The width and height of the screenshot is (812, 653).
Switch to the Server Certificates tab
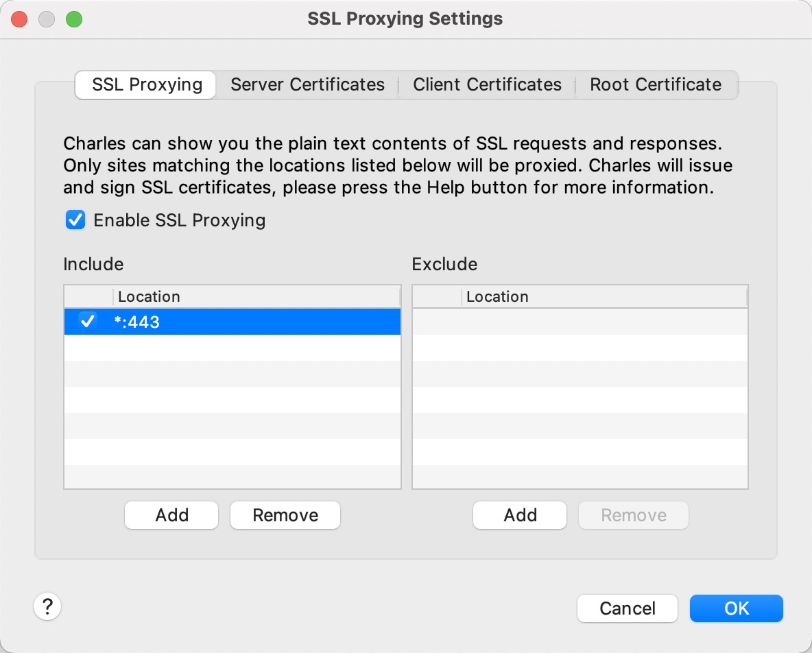point(306,84)
